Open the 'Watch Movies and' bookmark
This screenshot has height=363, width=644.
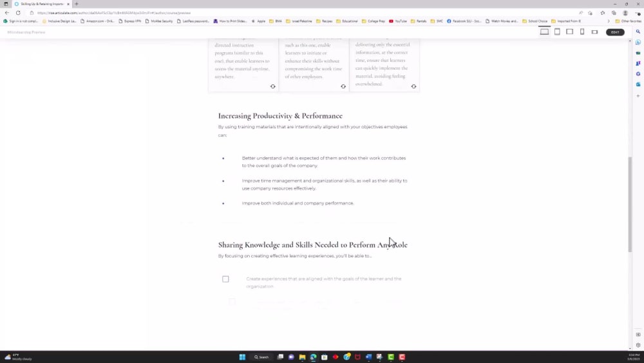click(502, 21)
